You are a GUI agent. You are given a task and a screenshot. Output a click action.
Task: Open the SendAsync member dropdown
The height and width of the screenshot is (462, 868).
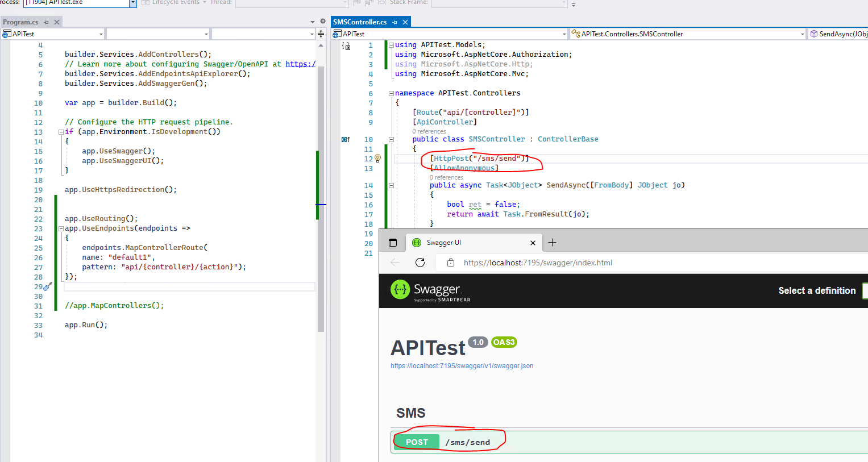click(838, 34)
